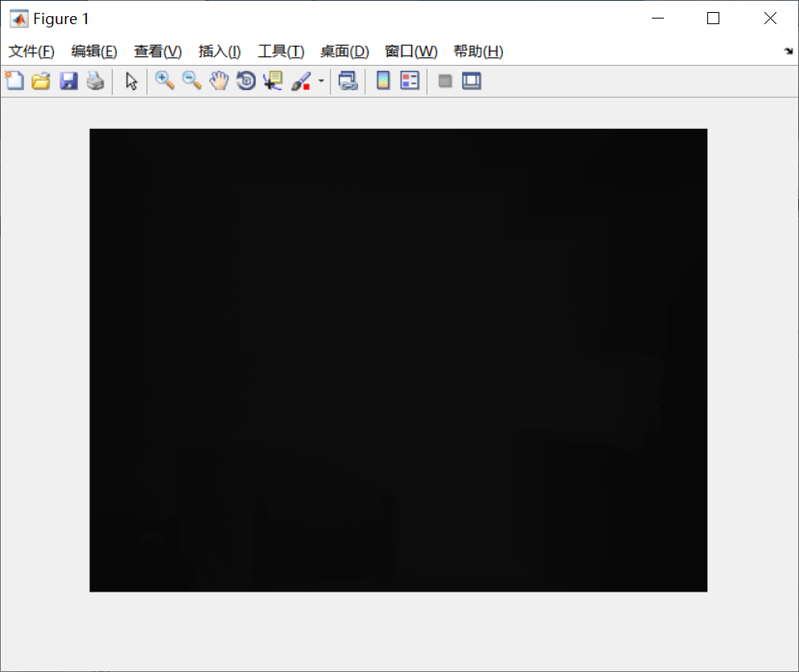Insert a colorbar via toolbar icon
Image resolution: width=799 pixels, height=672 pixels.
click(383, 80)
